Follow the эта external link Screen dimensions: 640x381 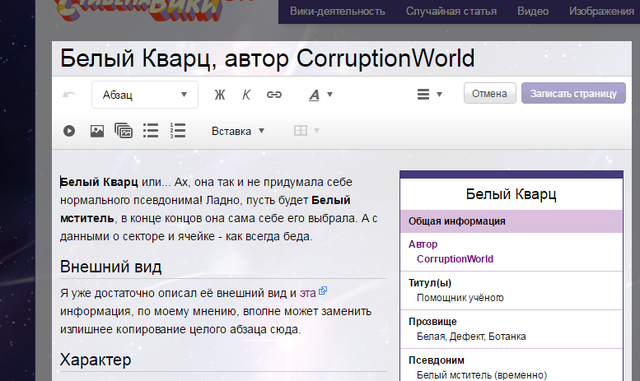pos(308,293)
